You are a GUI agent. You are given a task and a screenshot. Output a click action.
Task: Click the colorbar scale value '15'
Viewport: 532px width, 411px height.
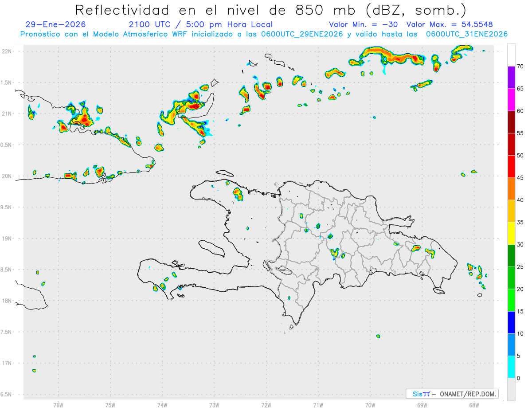tap(520, 311)
